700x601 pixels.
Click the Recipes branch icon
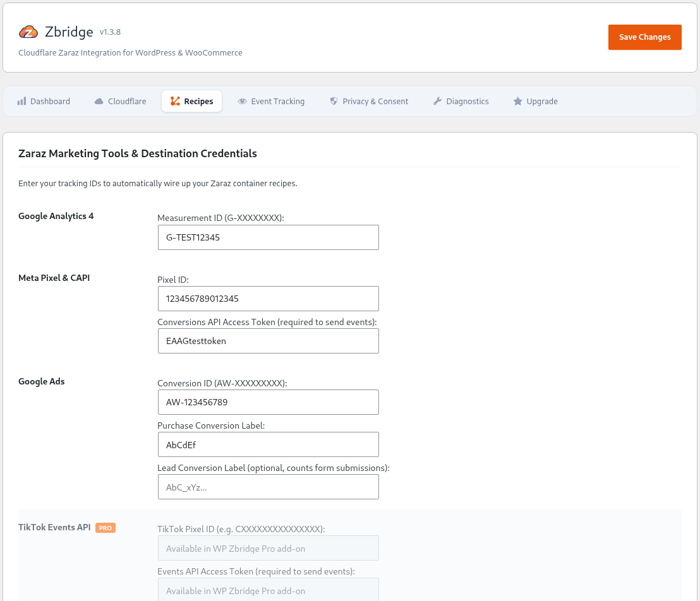pos(175,101)
